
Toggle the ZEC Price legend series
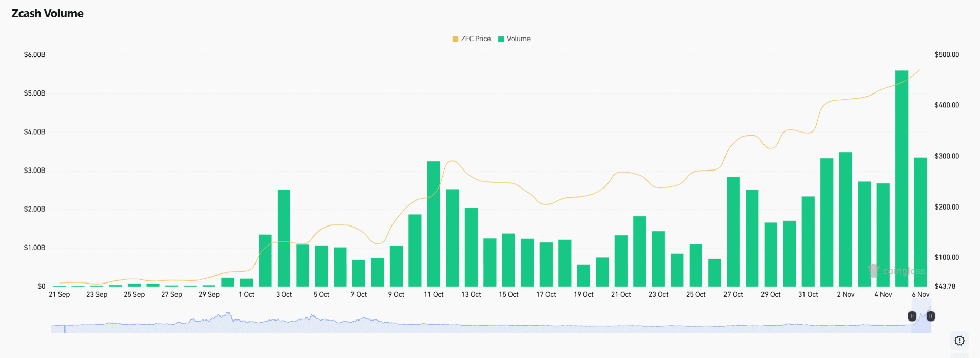[x=472, y=39]
